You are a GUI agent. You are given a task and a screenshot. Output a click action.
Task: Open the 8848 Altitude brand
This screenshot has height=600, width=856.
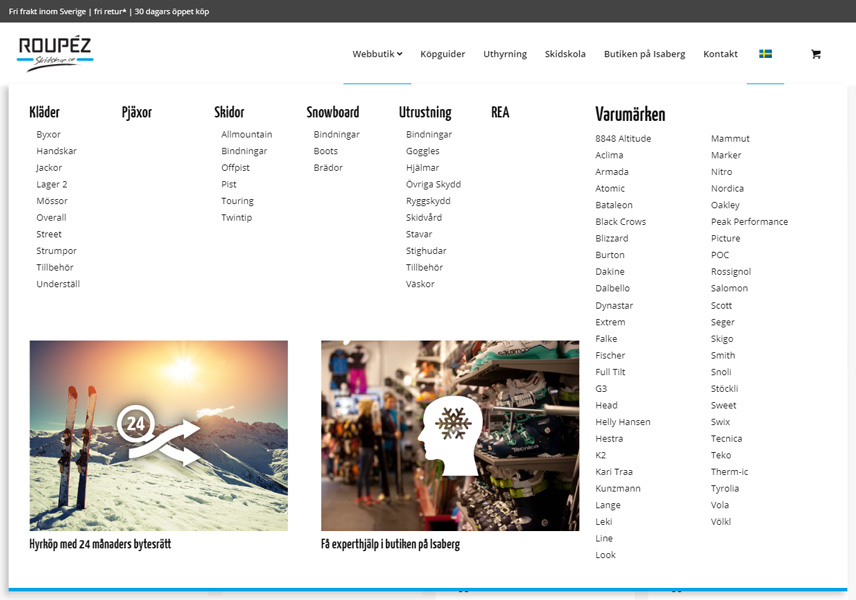click(x=623, y=139)
